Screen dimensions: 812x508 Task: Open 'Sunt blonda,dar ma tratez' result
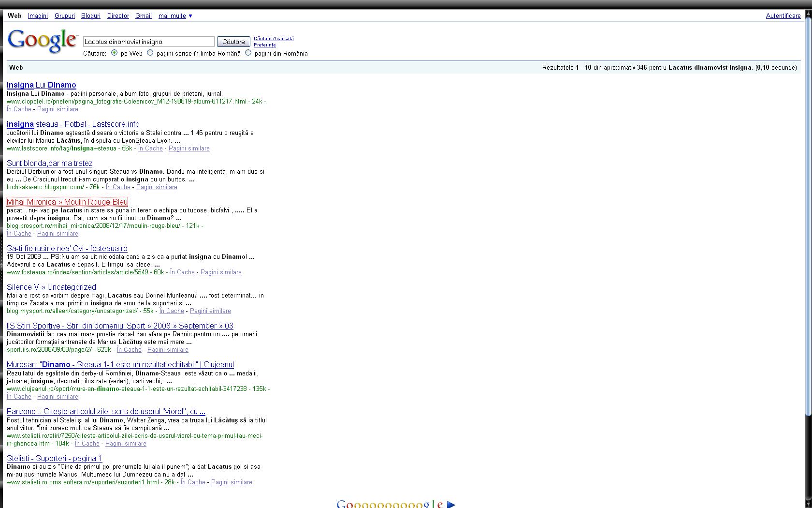49,164
